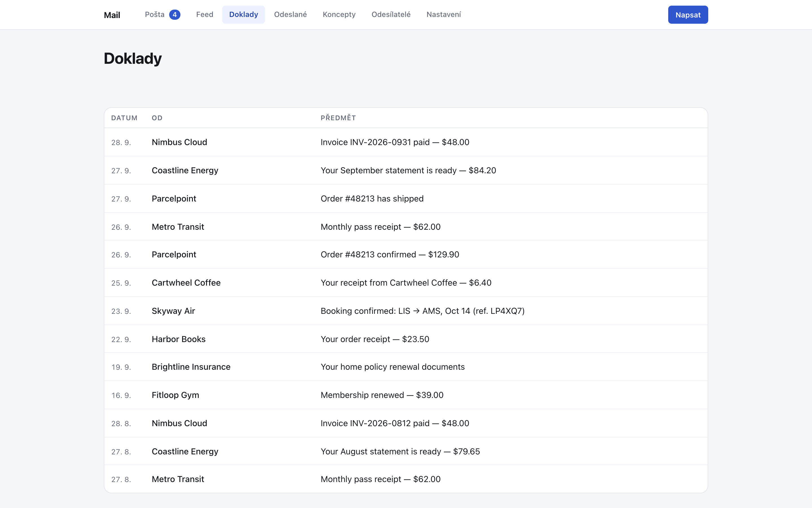812x508 pixels.
Task: Click the date 25. 9. cell
Action: [x=121, y=283]
